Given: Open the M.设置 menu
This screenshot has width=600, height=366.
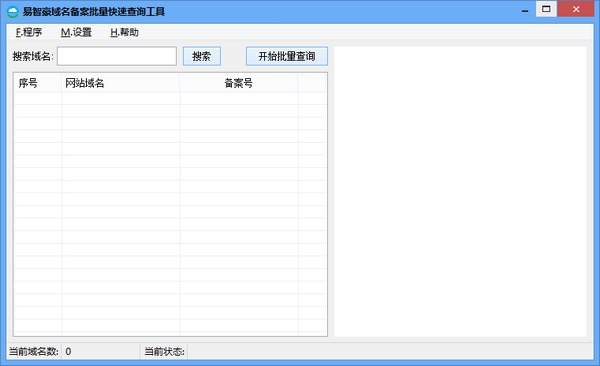Looking at the screenshot, I should coord(76,32).
